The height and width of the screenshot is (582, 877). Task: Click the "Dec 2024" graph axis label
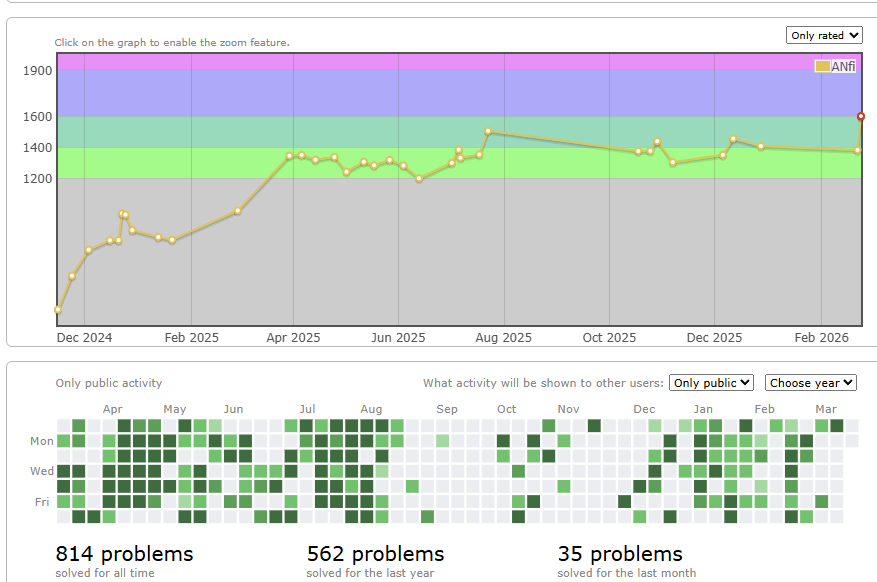click(84, 338)
